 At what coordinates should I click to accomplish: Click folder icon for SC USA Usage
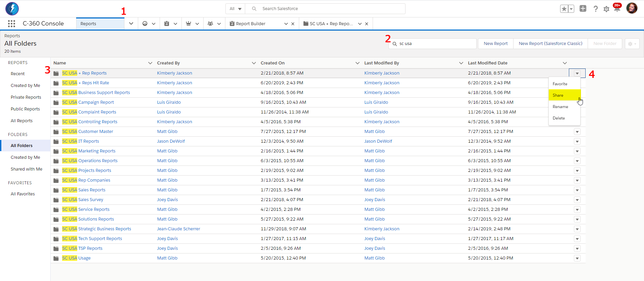(x=56, y=258)
